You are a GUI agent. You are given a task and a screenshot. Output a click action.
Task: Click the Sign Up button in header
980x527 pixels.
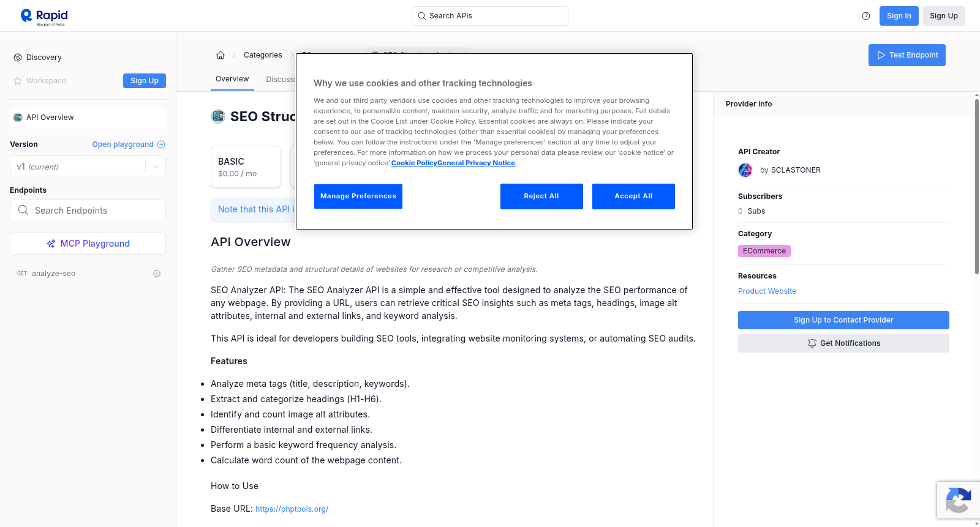coord(943,16)
